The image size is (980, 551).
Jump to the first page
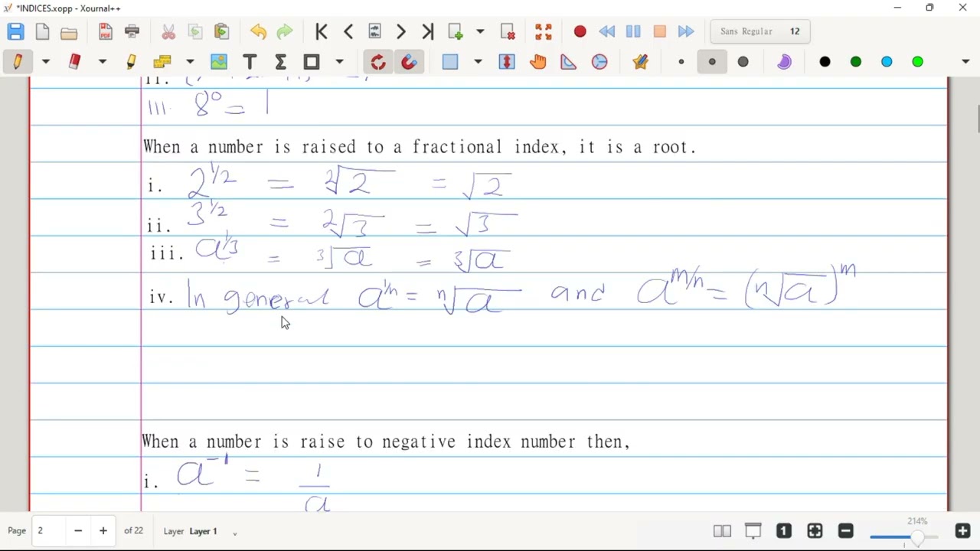pyautogui.click(x=322, y=31)
